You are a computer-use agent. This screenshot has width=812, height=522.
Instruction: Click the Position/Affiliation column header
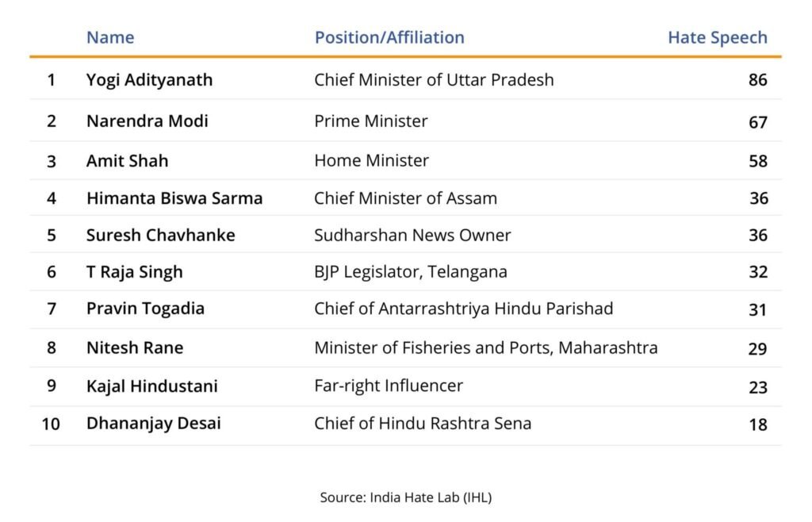pyautogui.click(x=389, y=37)
